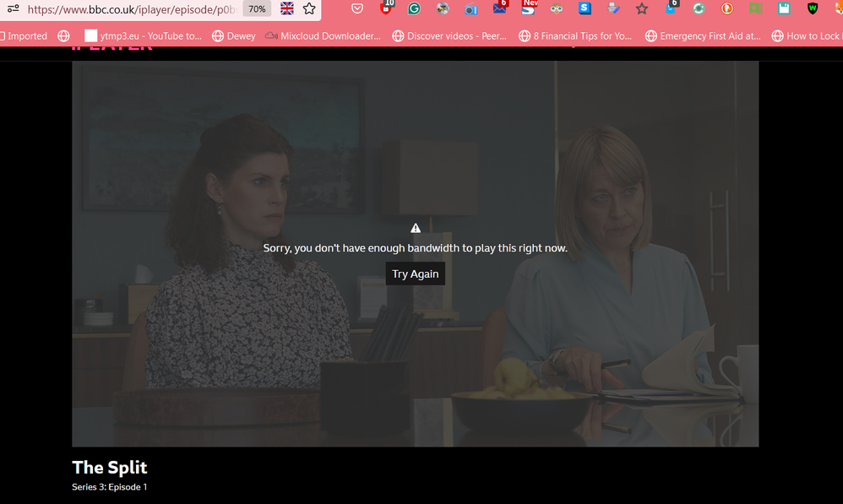Open the DuckDuckGo extension

point(727,8)
